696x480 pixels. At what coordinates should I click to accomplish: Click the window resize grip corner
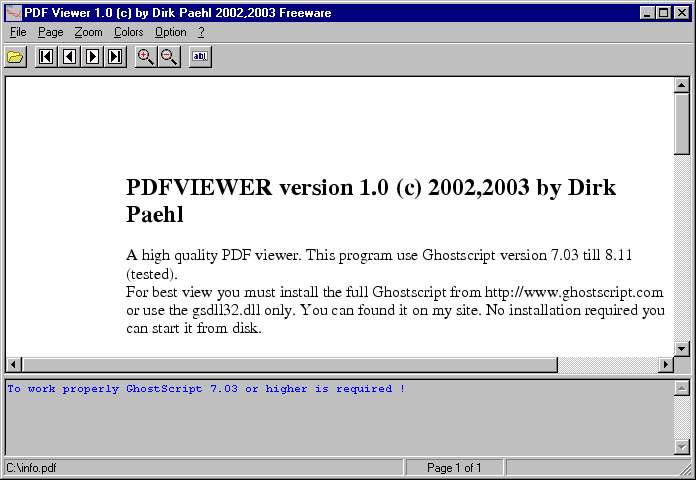tap(687, 470)
